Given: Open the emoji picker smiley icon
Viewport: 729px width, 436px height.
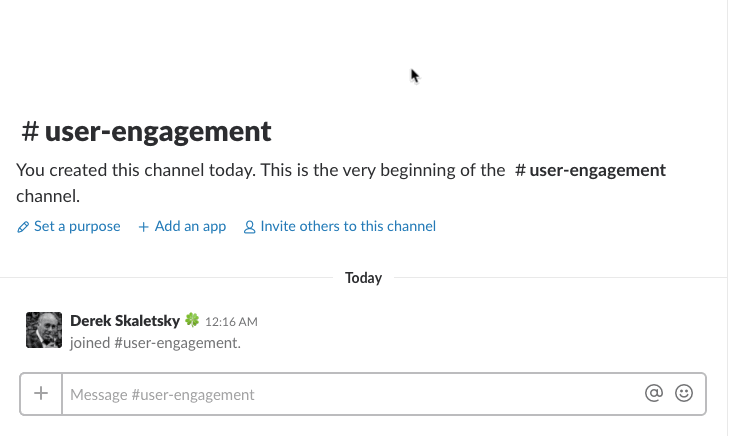Looking at the screenshot, I should [x=684, y=393].
